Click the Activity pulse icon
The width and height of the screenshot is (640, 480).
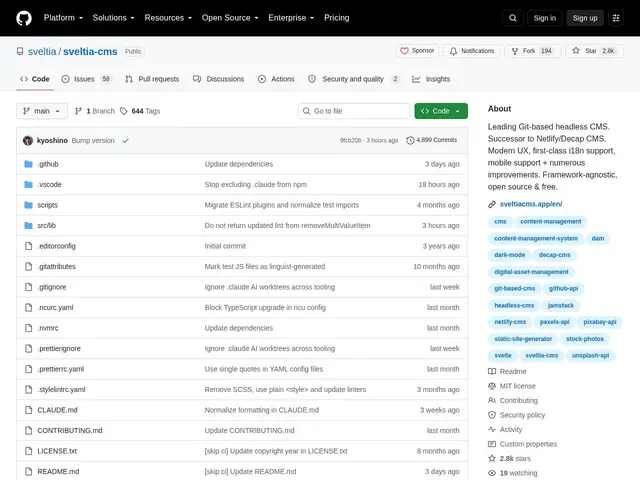[x=492, y=429]
